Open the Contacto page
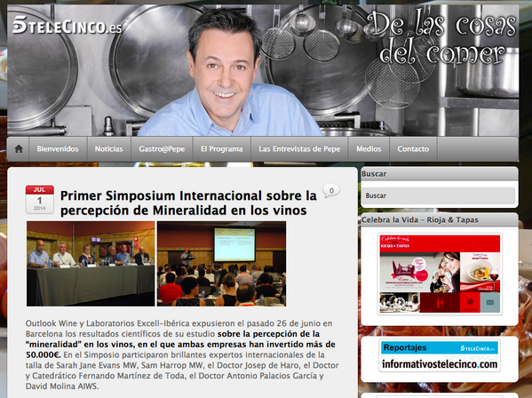532x398 pixels. [413, 149]
